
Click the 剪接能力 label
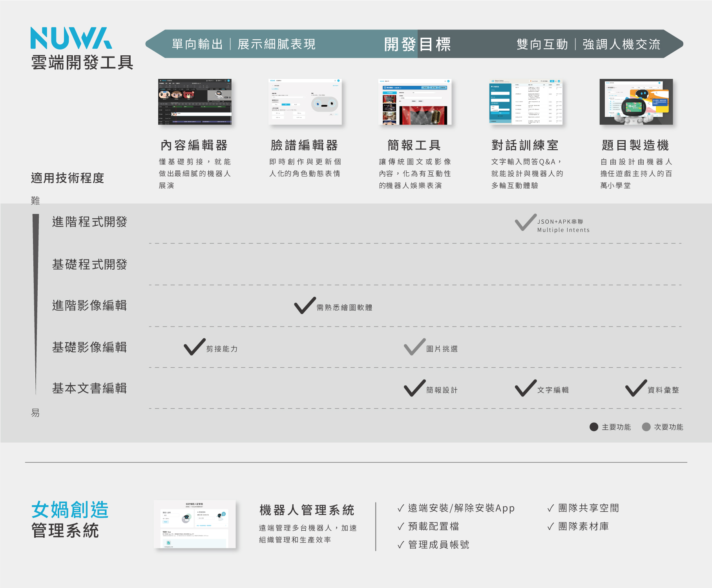click(x=222, y=349)
